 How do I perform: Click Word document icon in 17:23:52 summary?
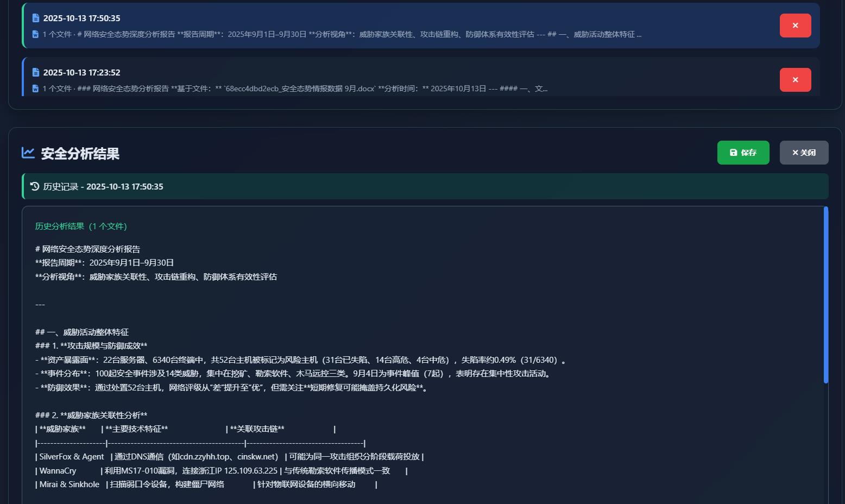(35, 89)
